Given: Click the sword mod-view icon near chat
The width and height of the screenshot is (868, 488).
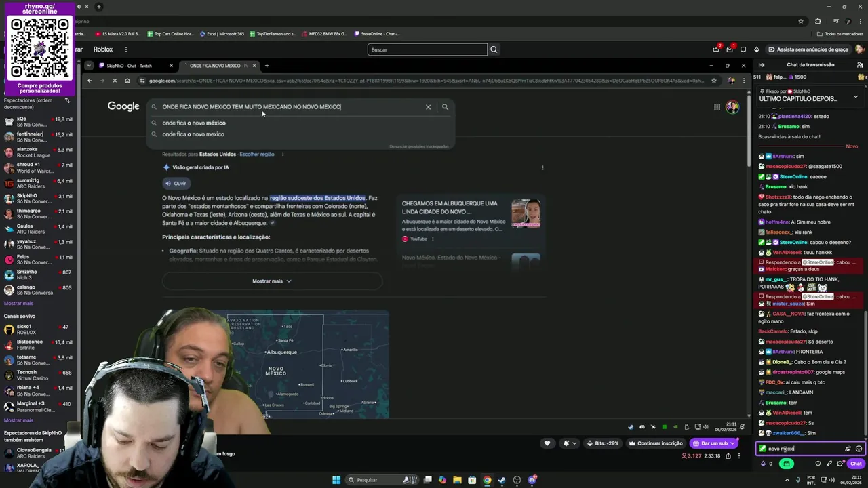Looking at the screenshot, I should pyautogui.click(x=829, y=464).
